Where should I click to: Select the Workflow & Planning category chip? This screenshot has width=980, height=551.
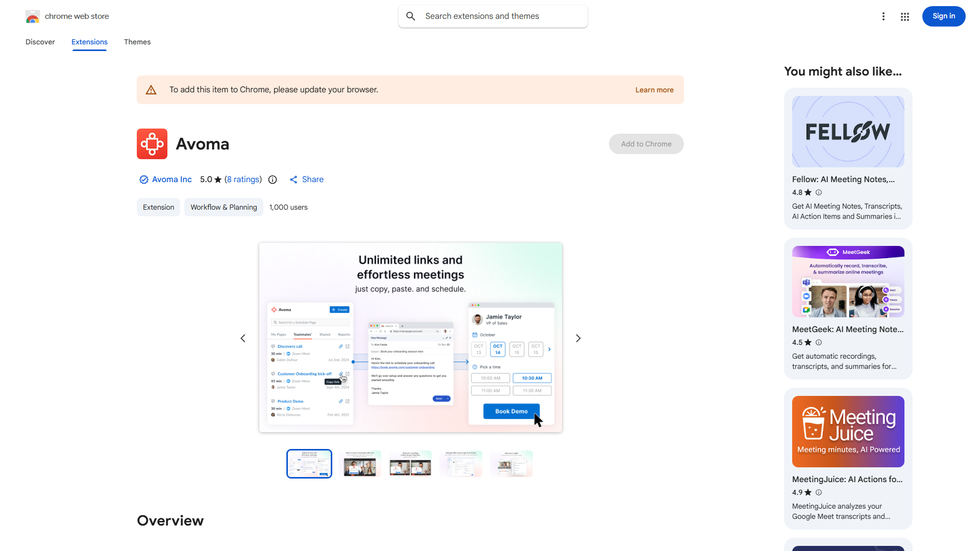click(x=224, y=207)
